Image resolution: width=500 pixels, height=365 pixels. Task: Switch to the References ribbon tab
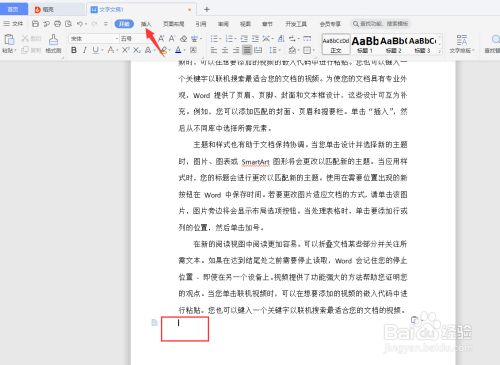tap(201, 24)
